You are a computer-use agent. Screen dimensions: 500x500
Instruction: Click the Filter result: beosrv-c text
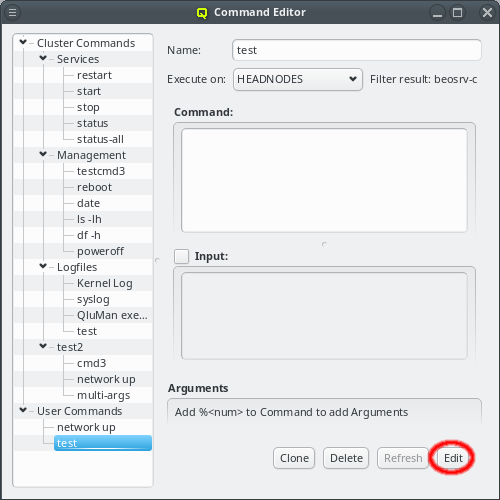click(x=423, y=79)
